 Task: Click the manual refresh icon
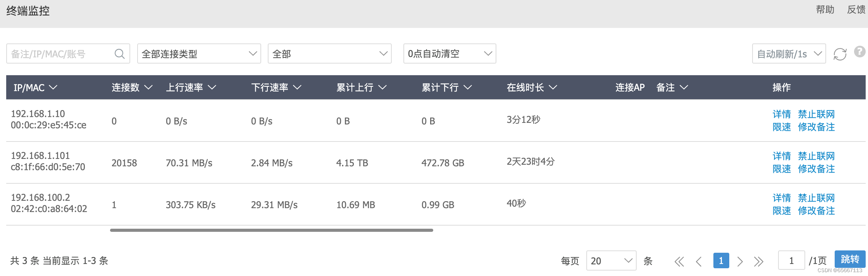coord(840,54)
